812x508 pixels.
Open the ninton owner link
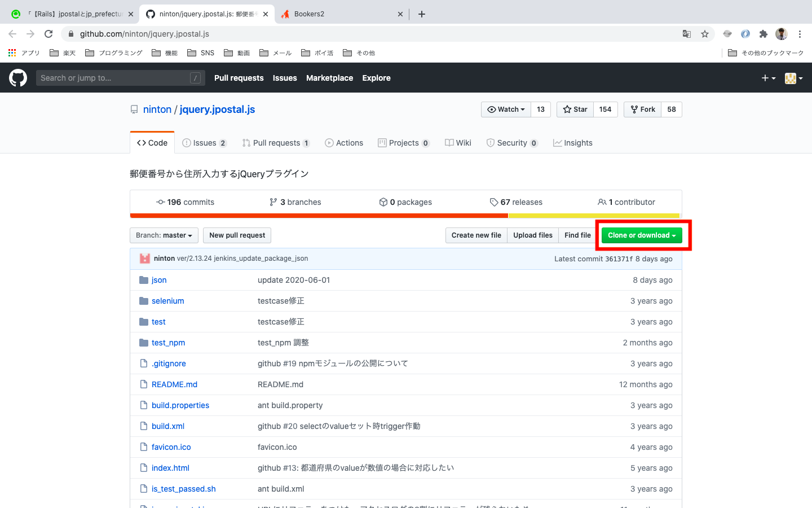[x=157, y=110]
